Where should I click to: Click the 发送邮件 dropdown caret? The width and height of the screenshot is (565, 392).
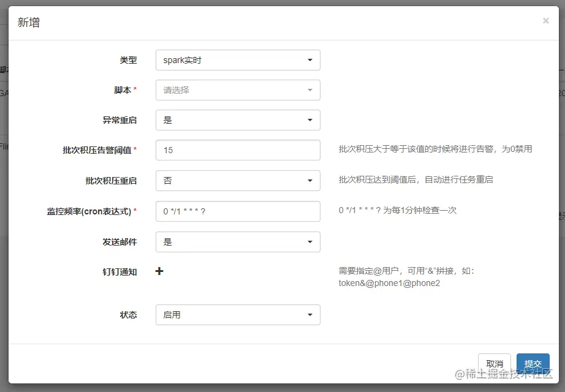click(311, 242)
